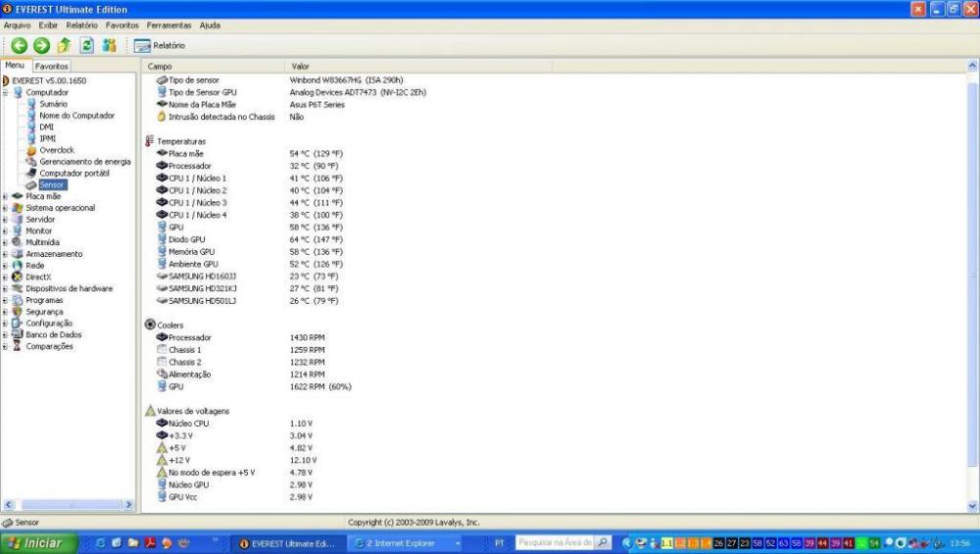Click the Refresh toolbar icon
This screenshot has height=554, width=980.
[86, 45]
